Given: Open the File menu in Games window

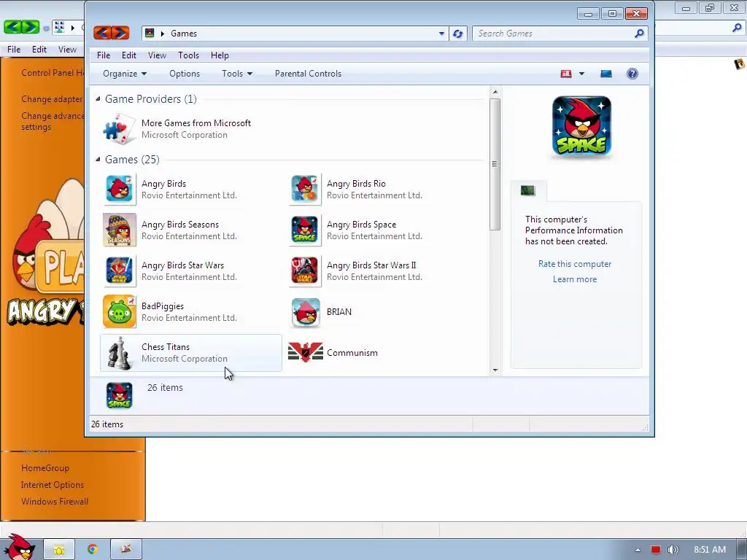Looking at the screenshot, I should click(104, 55).
